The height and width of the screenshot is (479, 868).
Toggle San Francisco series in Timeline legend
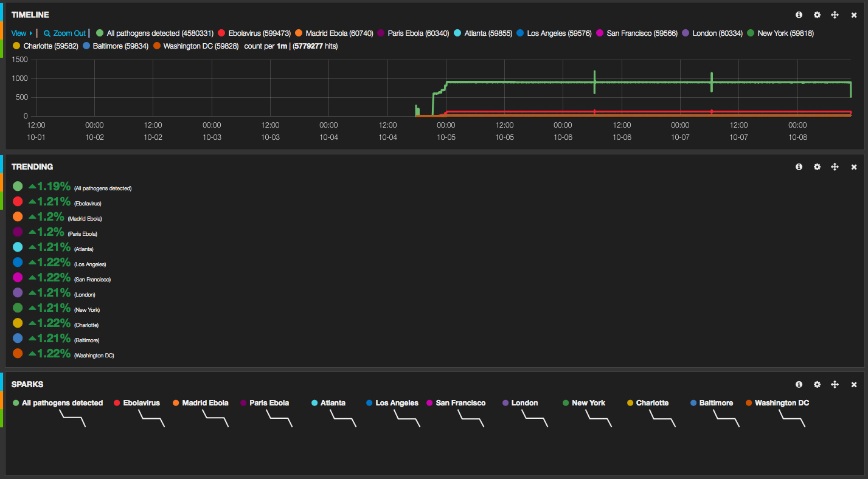[637, 33]
